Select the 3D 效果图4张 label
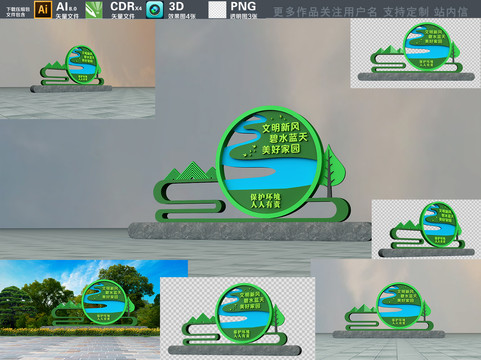 [x=182, y=10]
